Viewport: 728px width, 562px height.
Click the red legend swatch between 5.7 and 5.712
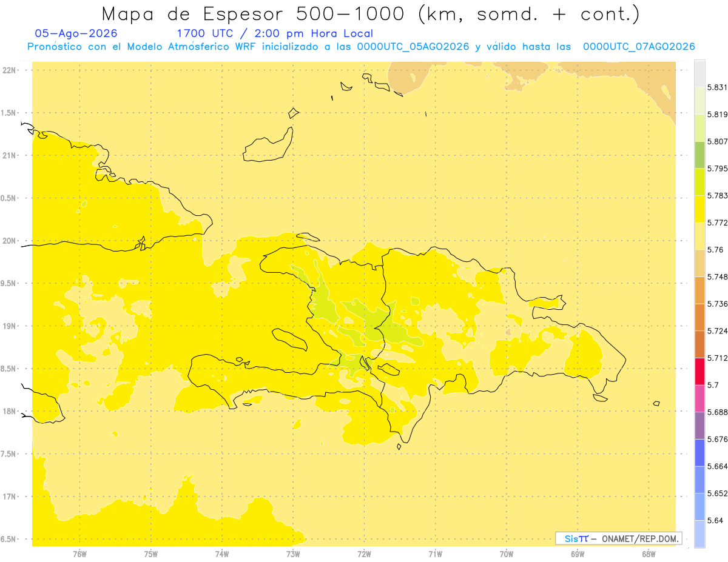click(699, 371)
